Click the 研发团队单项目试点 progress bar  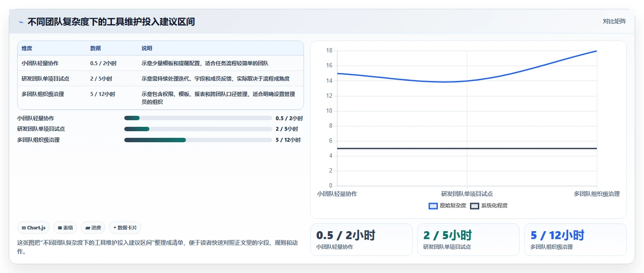[198, 129]
